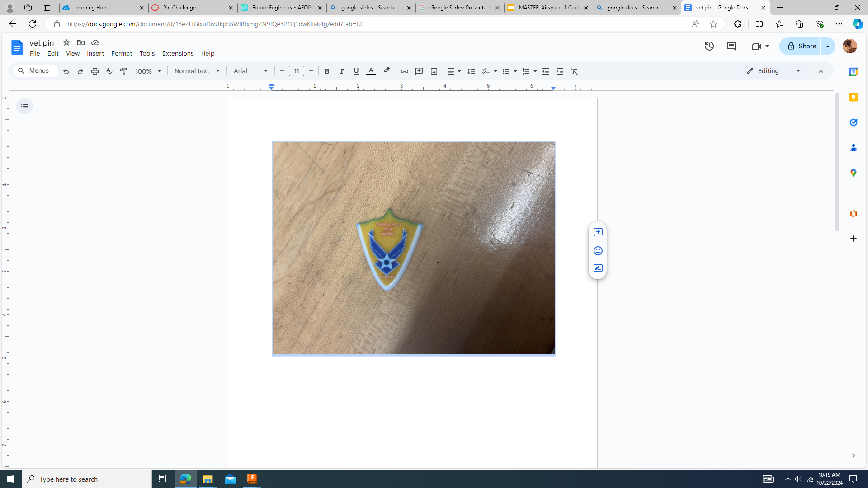
Task: Search the Menus box
Action: pos(36,71)
